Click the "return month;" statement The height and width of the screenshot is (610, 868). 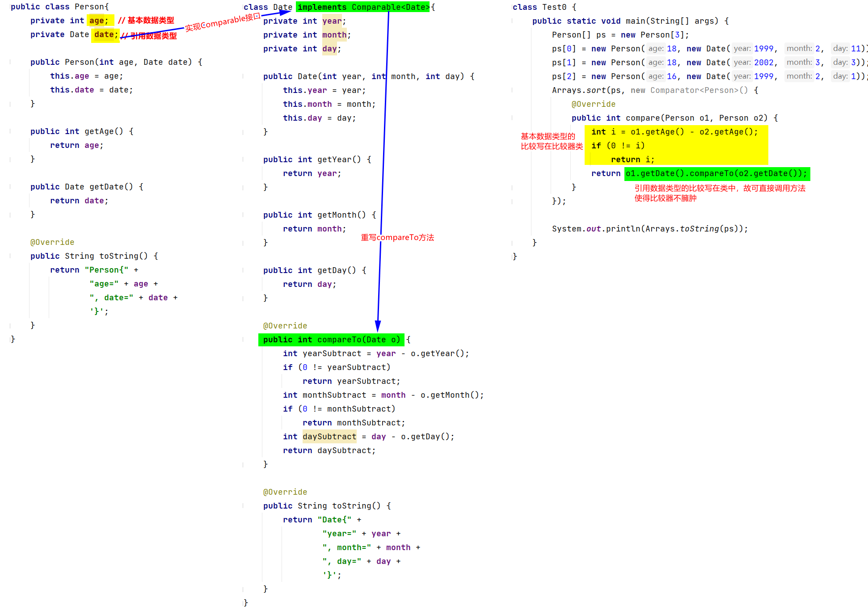point(314,229)
